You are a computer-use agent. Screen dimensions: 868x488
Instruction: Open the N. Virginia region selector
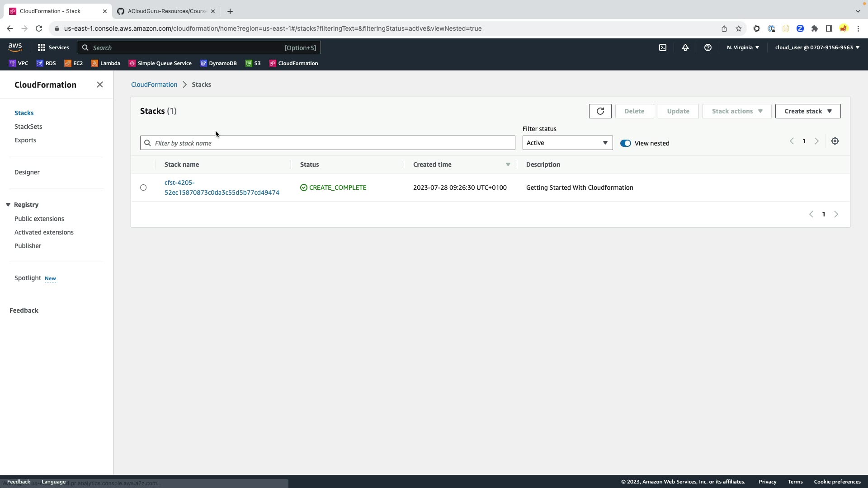pos(742,47)
